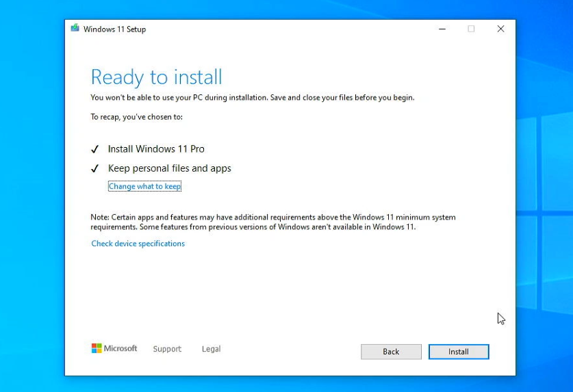Close the Windows 11 Setup window
This screenshot has width=573, height=392.
pos(500,29)
